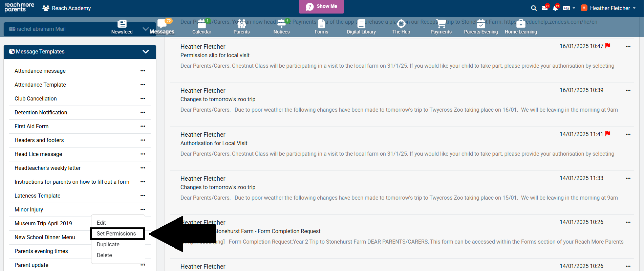Click Delete in the template menu
Image resolution: width=644 pixels, height=271 pixels.
pos(104,255)
